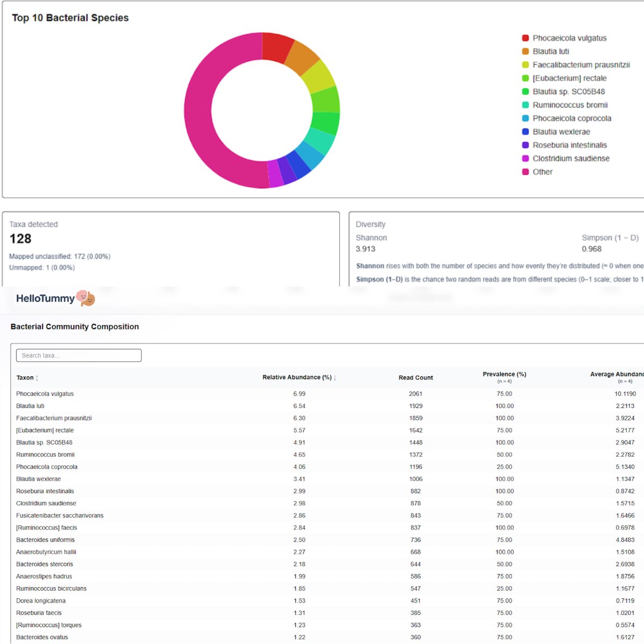This screenshot has height=644, width=644.
Task: Focus the Search taxa input field
Action: tap(79, 355)
